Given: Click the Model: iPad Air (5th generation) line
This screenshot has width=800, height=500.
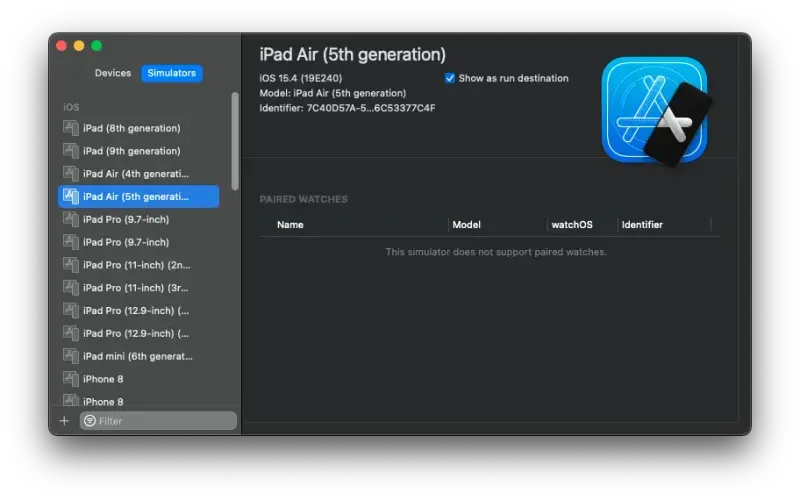Looking at the screenshot, I should click(333, 93).
